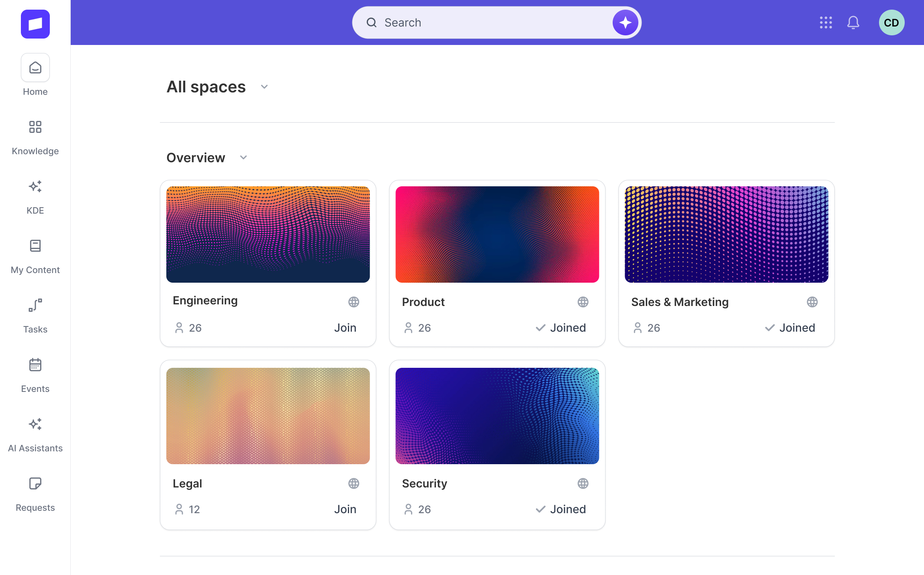Collapse the Overview section chevron
Image resolution: width=924 pixels, height=575 pixels.
tap(243, 157)
